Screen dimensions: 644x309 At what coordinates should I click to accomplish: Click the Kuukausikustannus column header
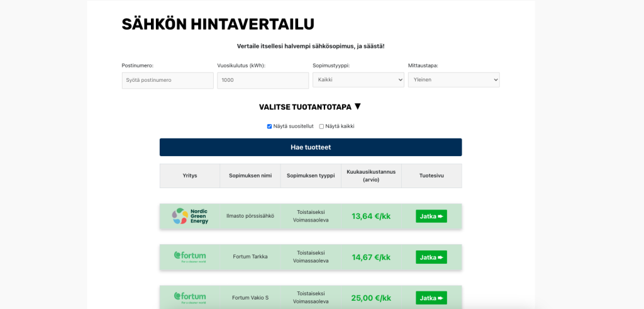point(371,176)
